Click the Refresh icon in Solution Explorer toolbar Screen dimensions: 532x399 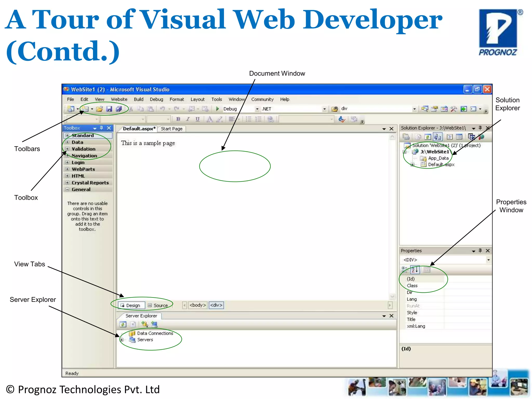428,137
